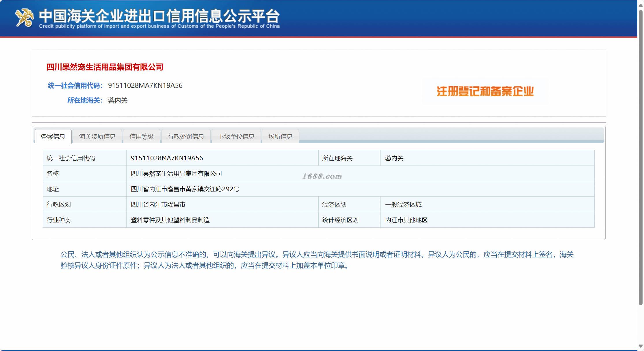Click the China Customs golden emblem logo
This screenshot has height=351, width=644.
pos(24,18)
